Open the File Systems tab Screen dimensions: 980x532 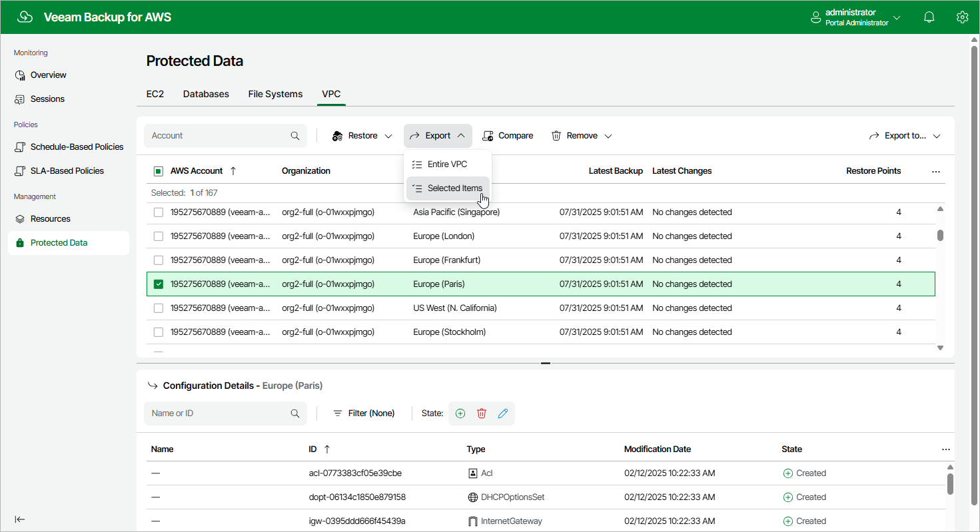(275, 95)
